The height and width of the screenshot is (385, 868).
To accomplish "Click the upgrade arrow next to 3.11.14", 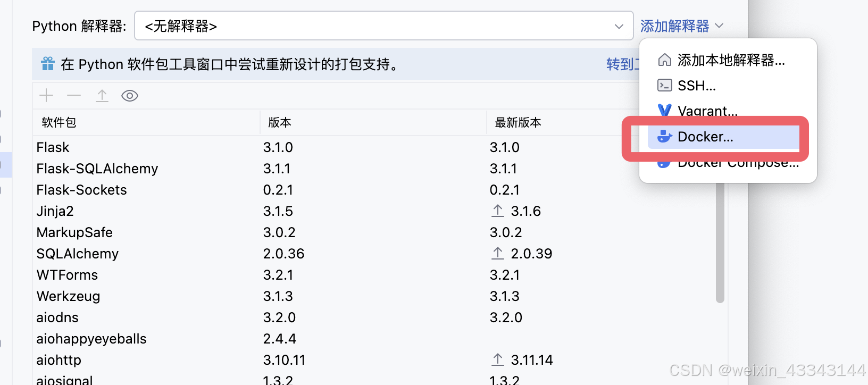I will click(x=498, y=359).
